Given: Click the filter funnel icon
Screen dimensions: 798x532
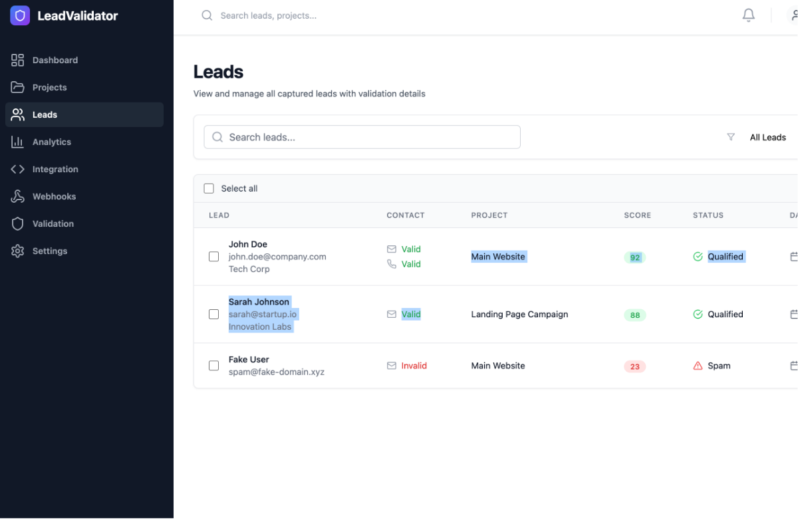Looking at the screenshot, I should tap(731, 136).
